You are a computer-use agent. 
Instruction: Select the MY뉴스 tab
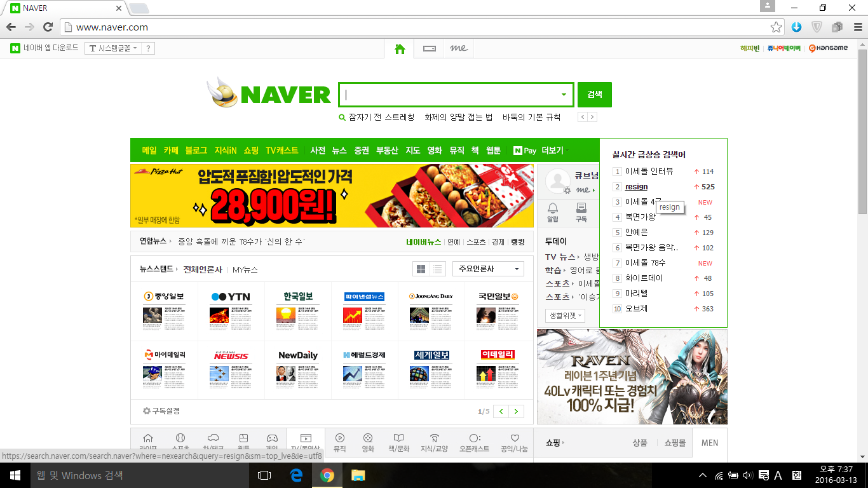[x=245, y=269]
